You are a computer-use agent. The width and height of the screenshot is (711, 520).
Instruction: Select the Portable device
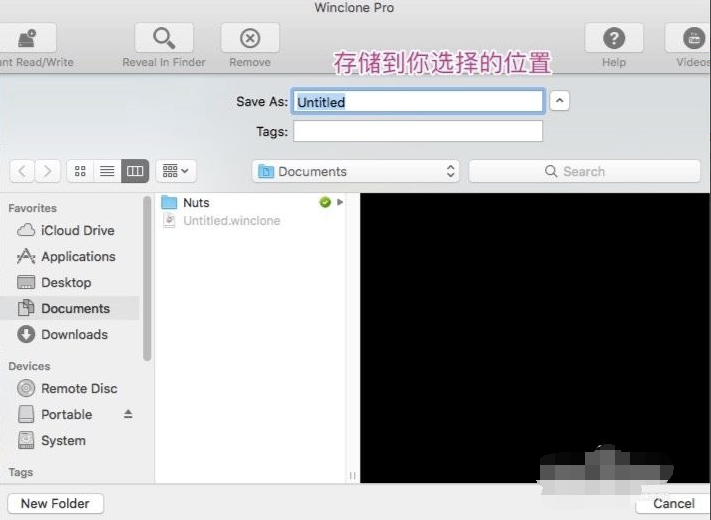(70, 414)
